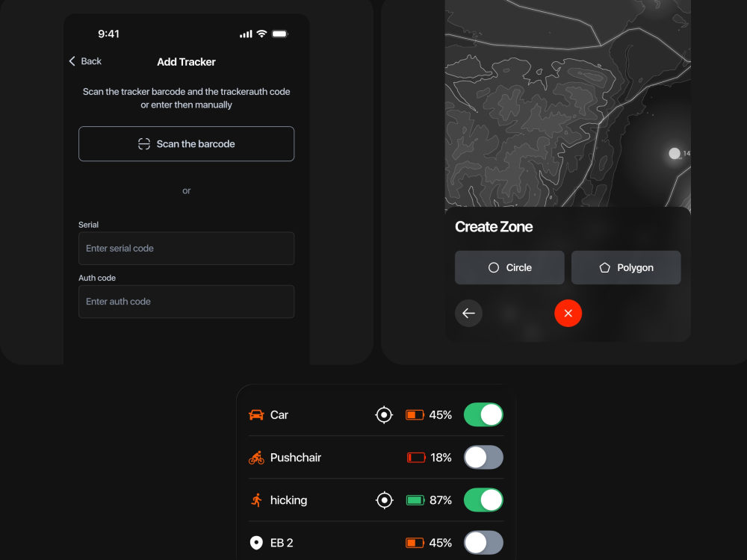
Task: Click the Add Tracker title
Action: tap(186, 62)
